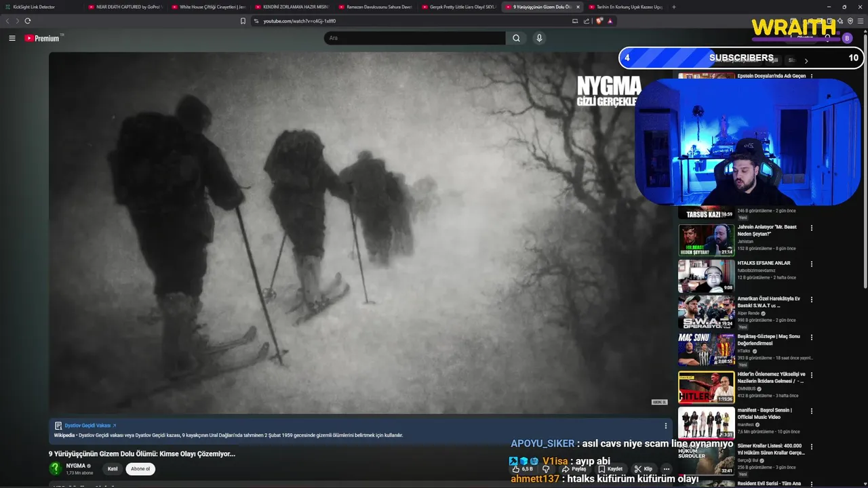Click the video player to pause
This screenshot has height=488, width=868.
click(360, 232)
